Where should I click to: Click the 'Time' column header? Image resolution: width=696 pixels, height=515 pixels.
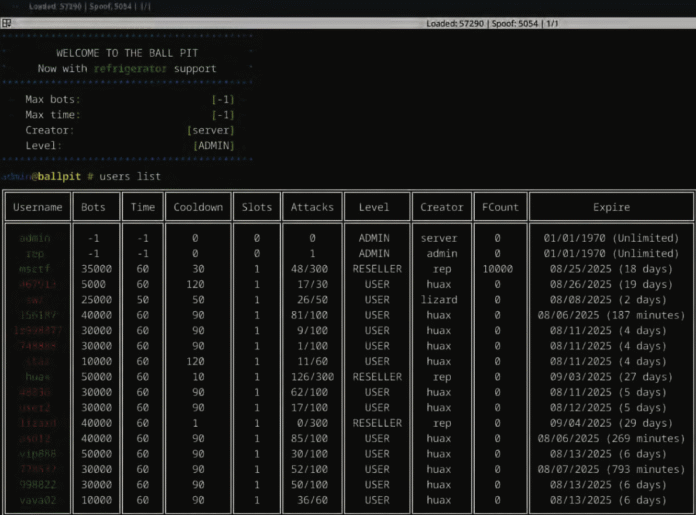[x=142, y=207]
